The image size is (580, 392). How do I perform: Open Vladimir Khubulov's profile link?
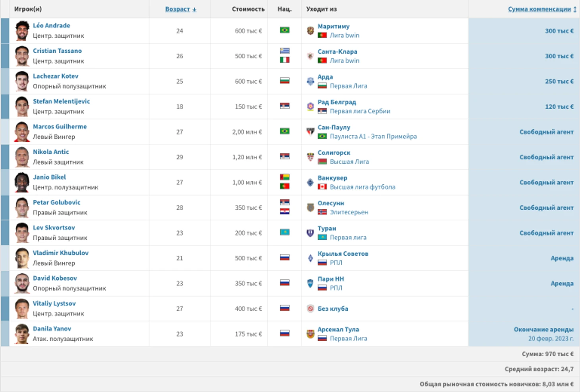[x=61, y=253]
